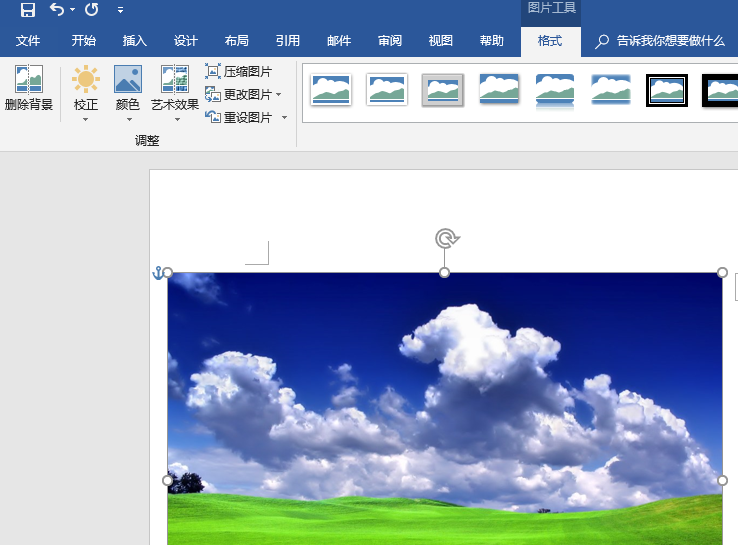Image resolution: width=738 pixels, height=545 pixels.
Task: Click 更改图片 change picture
Action: 239,95
